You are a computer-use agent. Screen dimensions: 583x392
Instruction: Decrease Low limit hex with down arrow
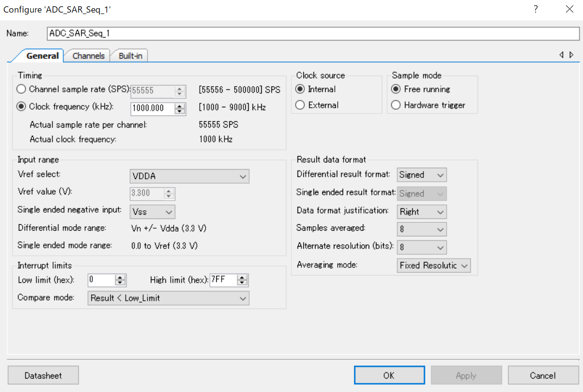coord(120,282)
